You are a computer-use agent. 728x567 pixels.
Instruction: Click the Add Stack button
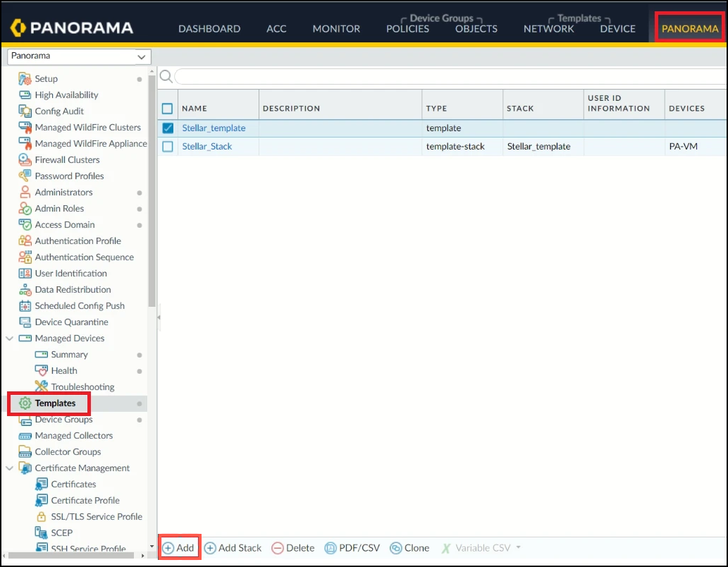click(233, 548)
